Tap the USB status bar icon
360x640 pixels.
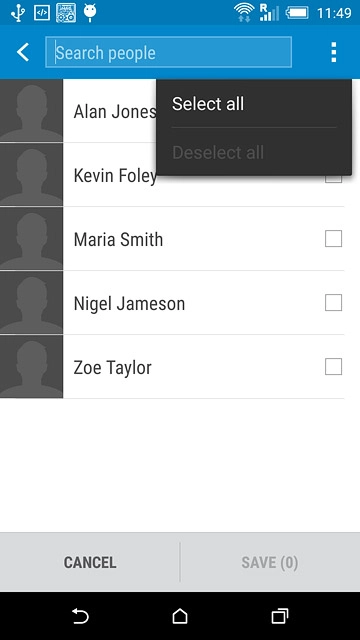click(18, 13)
